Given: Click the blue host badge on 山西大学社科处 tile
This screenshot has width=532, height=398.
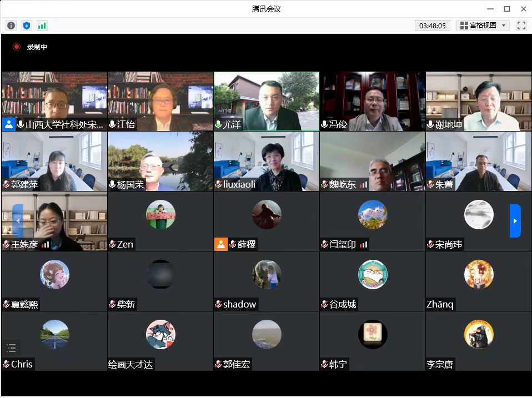Looking at the screenshot, I should pyautogui.click(x=8, y=124).
